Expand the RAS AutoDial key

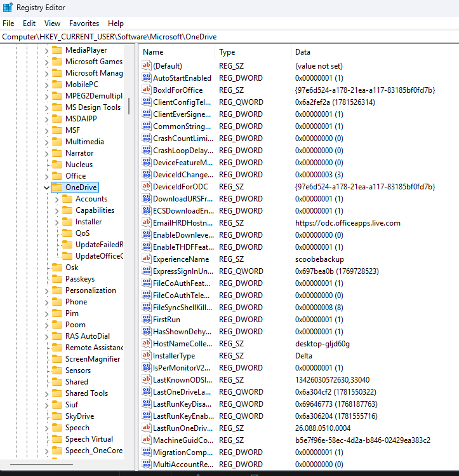point(46,337)
